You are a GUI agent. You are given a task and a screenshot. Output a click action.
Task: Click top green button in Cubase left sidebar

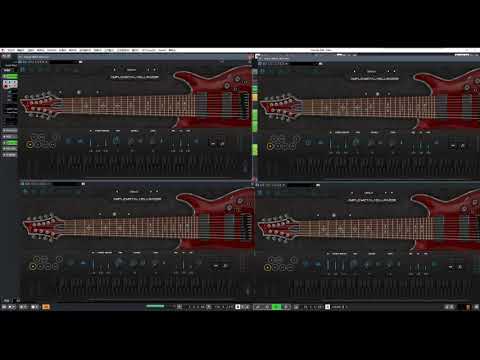click(10, 76)
